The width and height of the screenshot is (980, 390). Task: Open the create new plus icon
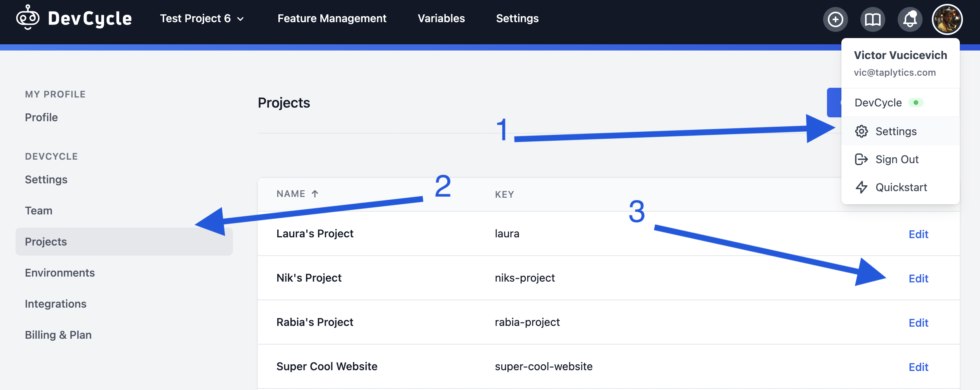[835, 19]
